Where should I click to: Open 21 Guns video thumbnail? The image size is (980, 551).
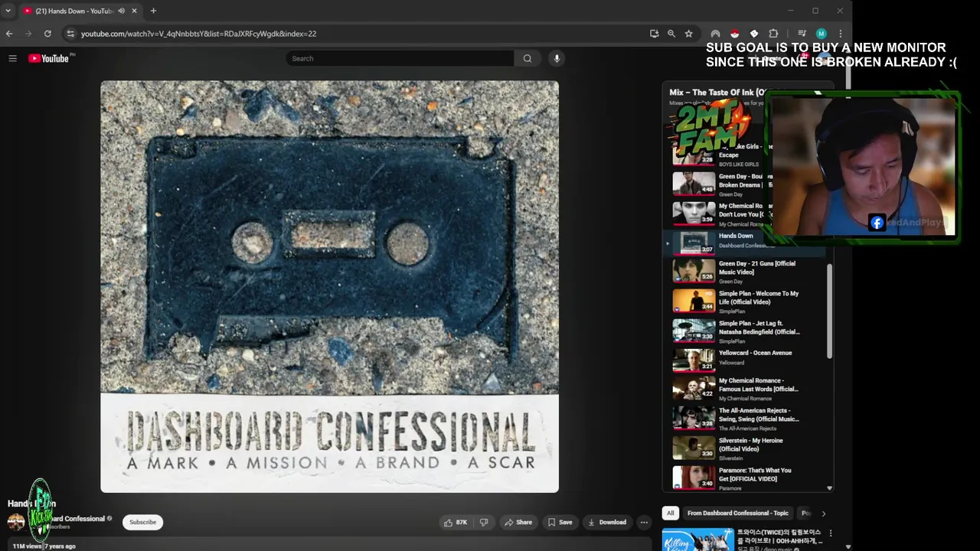[694, 271]
